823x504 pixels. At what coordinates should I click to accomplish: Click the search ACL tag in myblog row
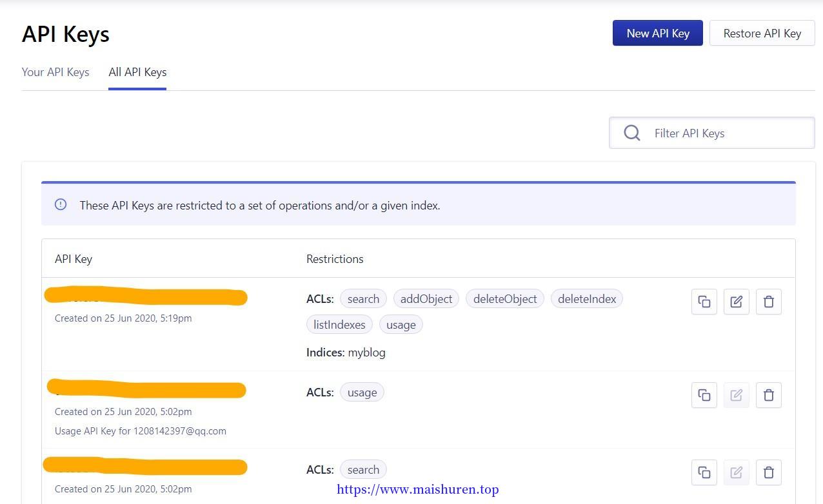363,299
